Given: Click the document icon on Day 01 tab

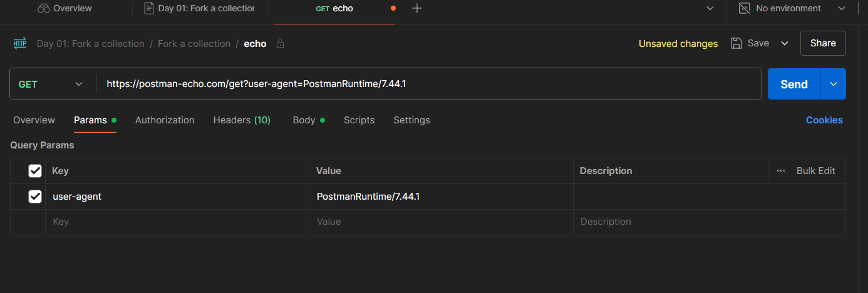Looking at the screenshot, I should (x=148, y=8).
